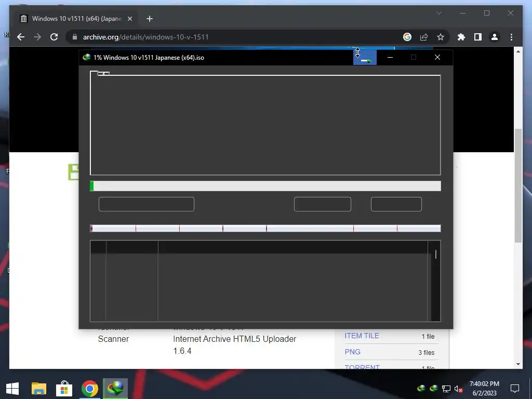This screenshot has height=399, width=532.
Task: Click the muted volume tray icon
Action: click(x=458, y=389)
